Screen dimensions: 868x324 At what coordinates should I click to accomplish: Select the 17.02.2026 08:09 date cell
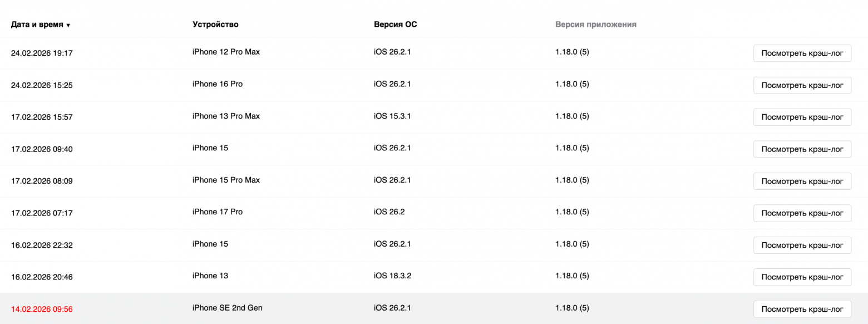point(42,181)
